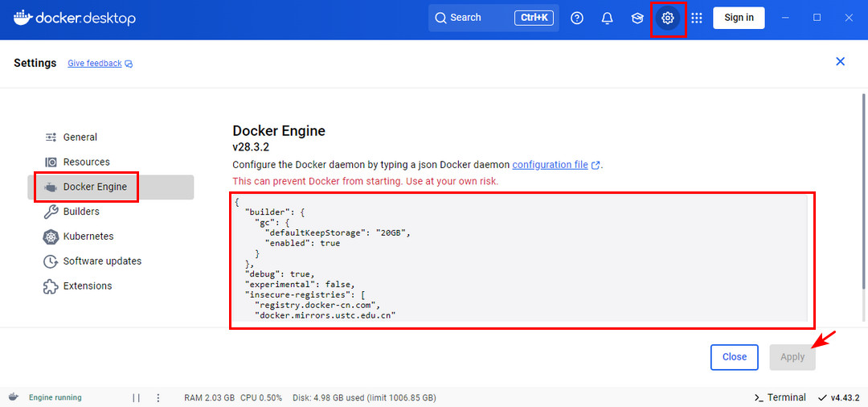The height and width of the screenshot is (407, 868).
Task: Select the Extensions settings tab
Action: tap(111, 286)
